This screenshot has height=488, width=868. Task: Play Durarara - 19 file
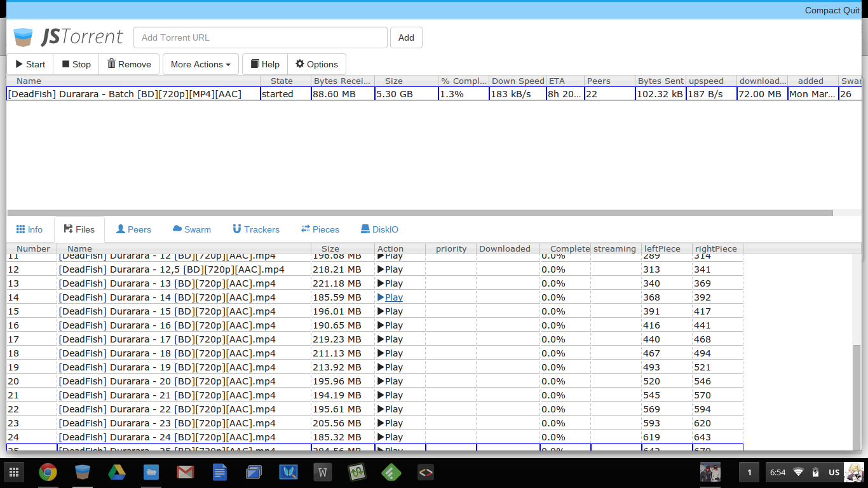point(390,367)
